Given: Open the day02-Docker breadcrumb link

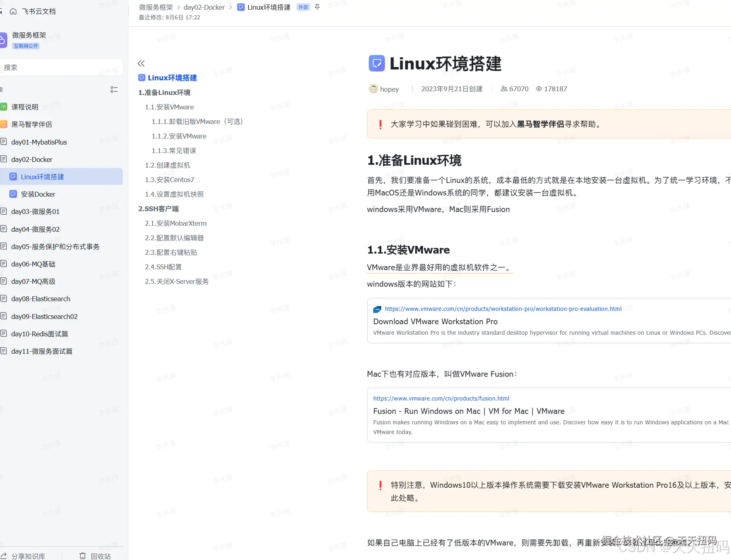Looking at the screenshot, I should (204, 7).
